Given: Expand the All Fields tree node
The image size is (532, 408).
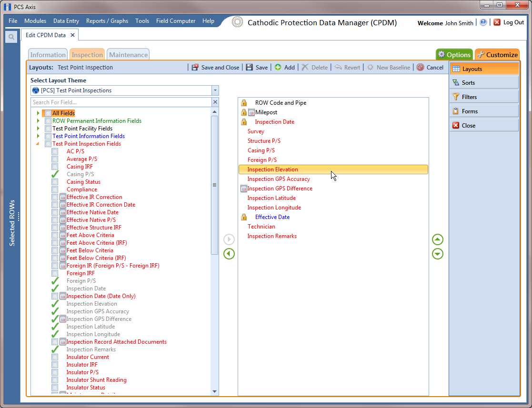Looking at the screenshot, I should pyautogui.click(x=38, y=113).
